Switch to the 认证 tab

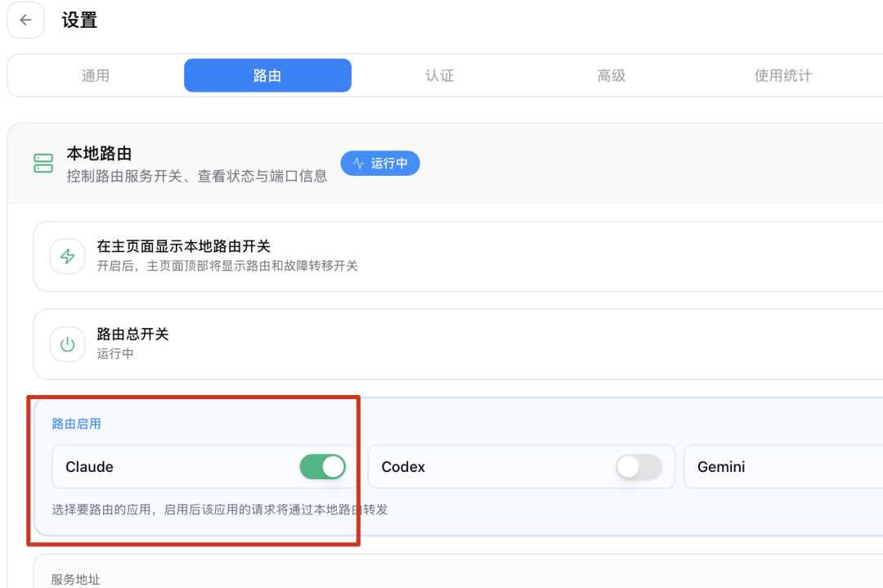pyautogui.click(x=439, y=75)
